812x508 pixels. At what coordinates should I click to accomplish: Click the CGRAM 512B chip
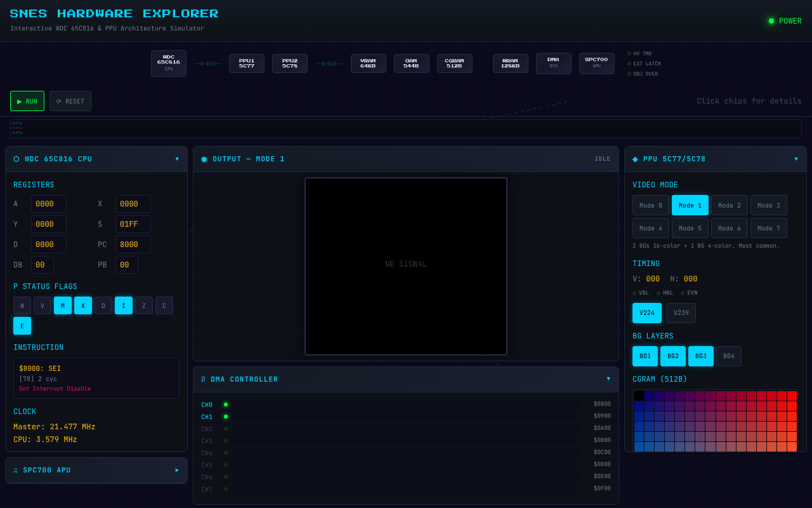[454, 63]
